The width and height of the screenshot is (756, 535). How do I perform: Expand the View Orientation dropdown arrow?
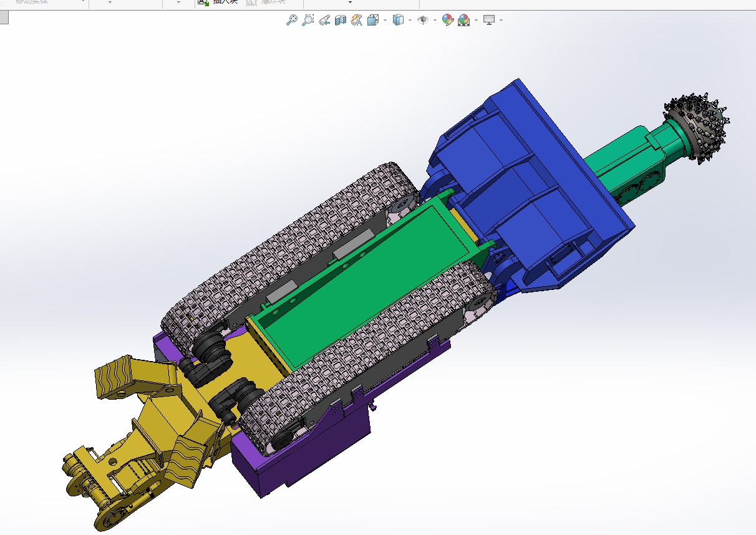click(x=385, y=20)
